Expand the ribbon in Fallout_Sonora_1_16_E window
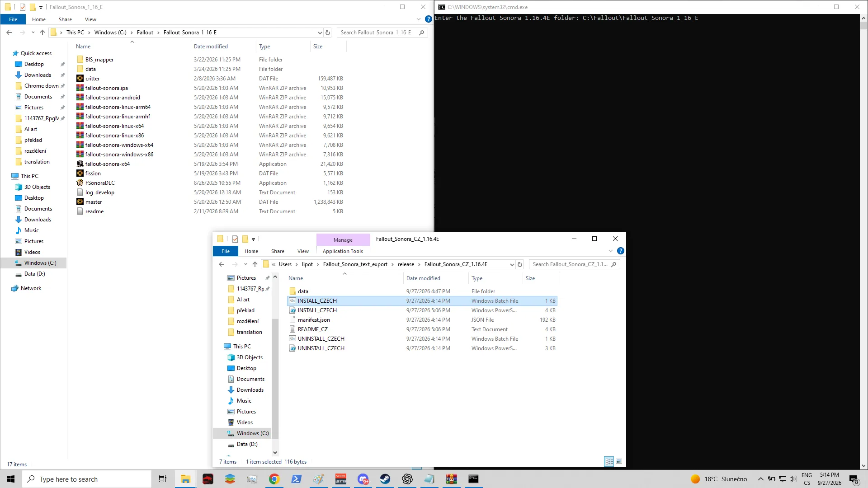Viewport: 868px width, 488px height. 419,19
